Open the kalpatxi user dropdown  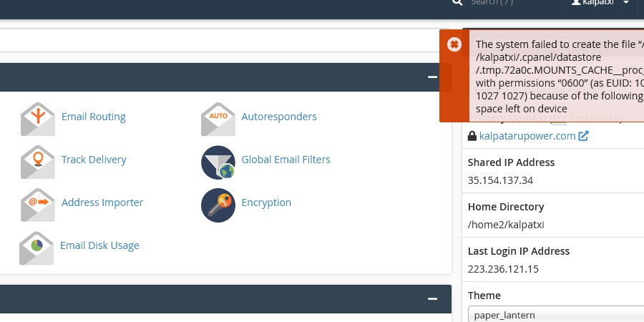point(600,4)
